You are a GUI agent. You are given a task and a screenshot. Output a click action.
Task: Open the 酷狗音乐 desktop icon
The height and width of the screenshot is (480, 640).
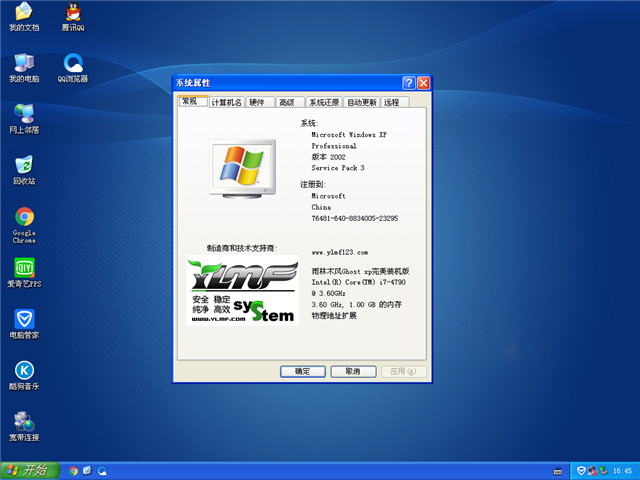click(x=24, y=376)
